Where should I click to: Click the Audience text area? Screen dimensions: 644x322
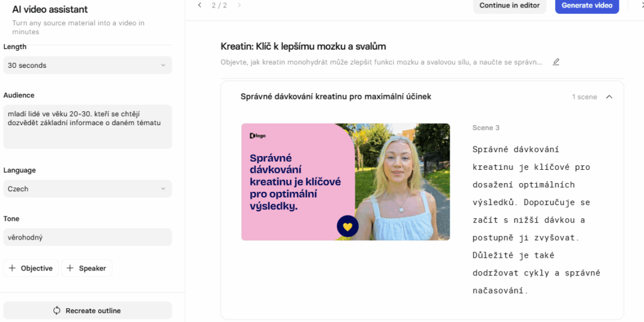coord(87,126)
